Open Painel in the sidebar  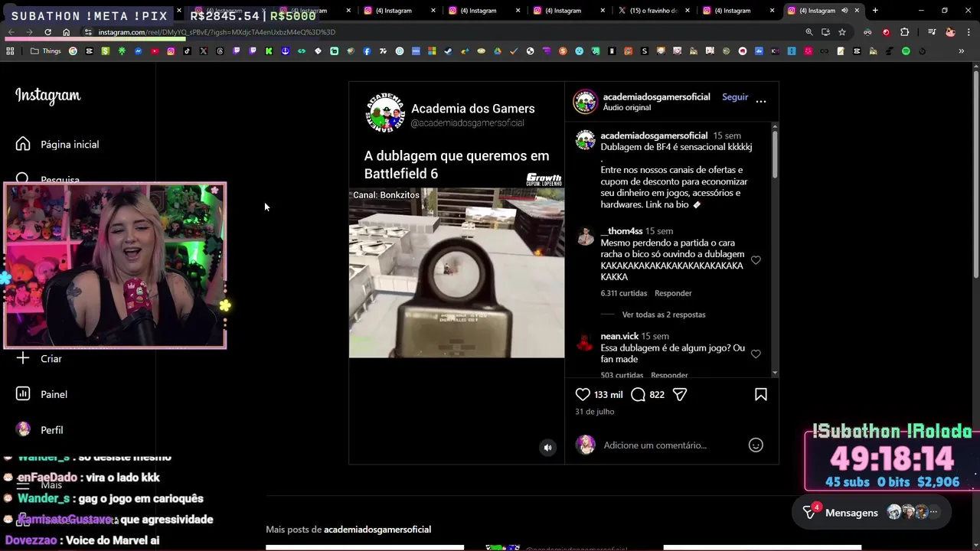pos(42,394)
